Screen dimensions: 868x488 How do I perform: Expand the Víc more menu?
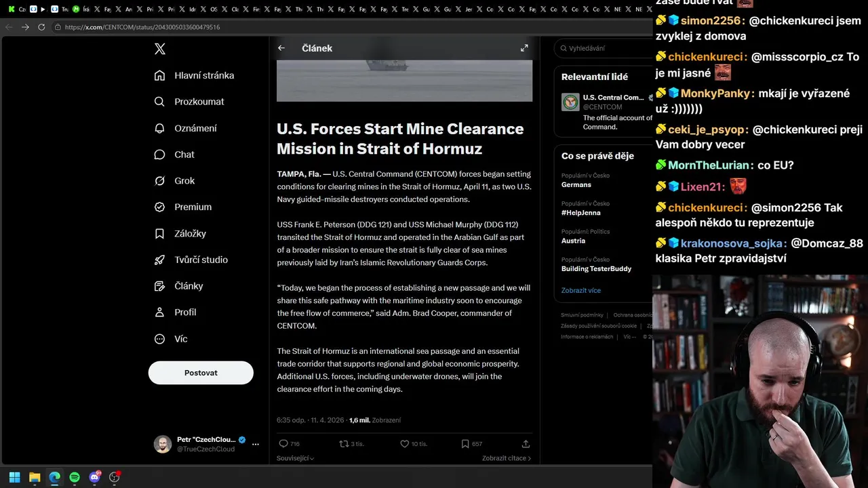tap(171, 339)
